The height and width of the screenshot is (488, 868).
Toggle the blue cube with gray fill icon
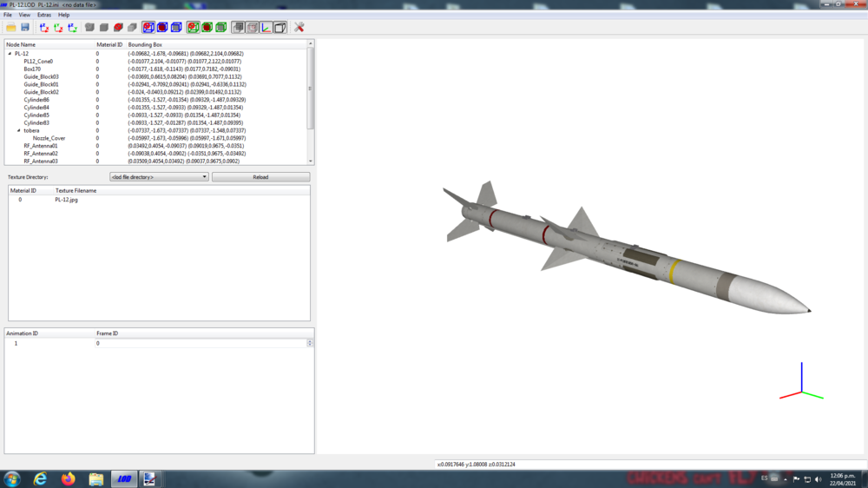coord(176,27)
